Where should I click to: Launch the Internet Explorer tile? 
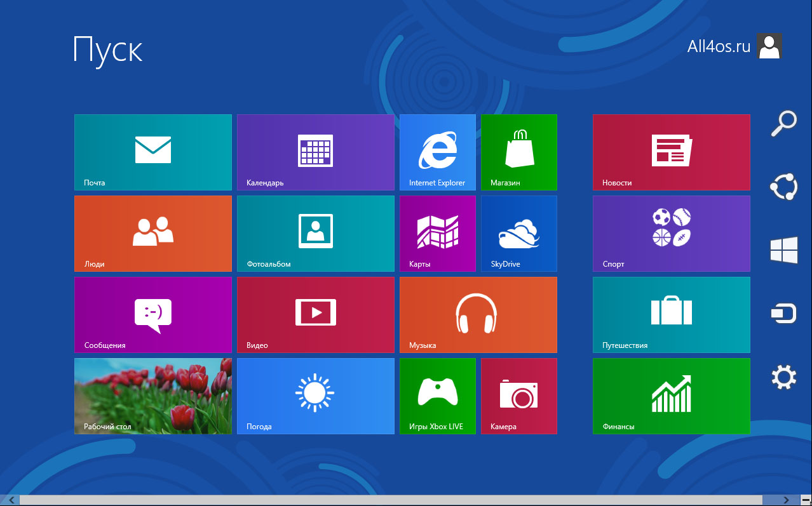coord(438,152)
